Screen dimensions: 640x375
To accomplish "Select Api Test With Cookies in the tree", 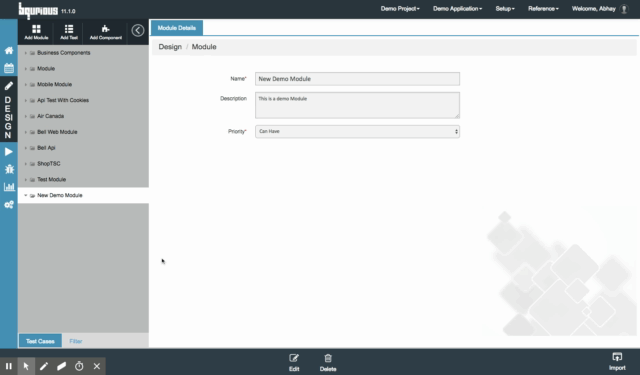I will (63, 100).
